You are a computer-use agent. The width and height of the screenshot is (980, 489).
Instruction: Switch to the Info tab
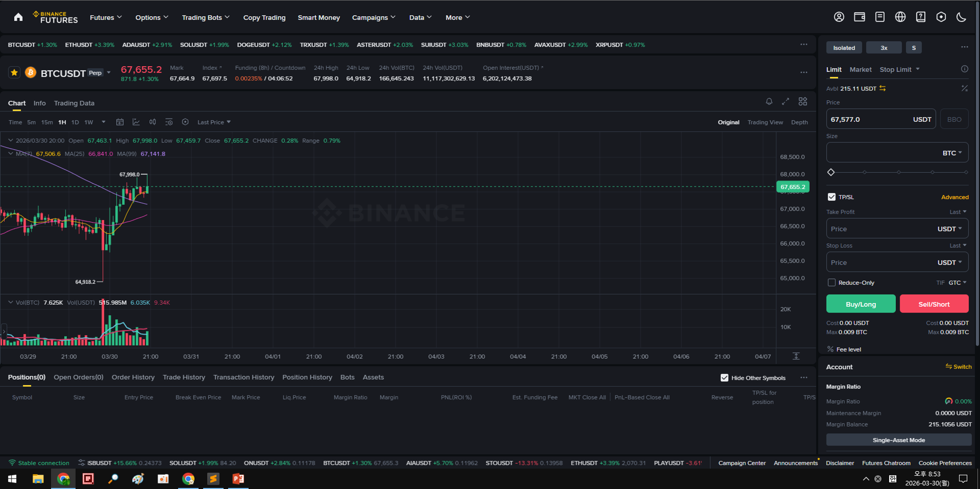pos(39,103)
